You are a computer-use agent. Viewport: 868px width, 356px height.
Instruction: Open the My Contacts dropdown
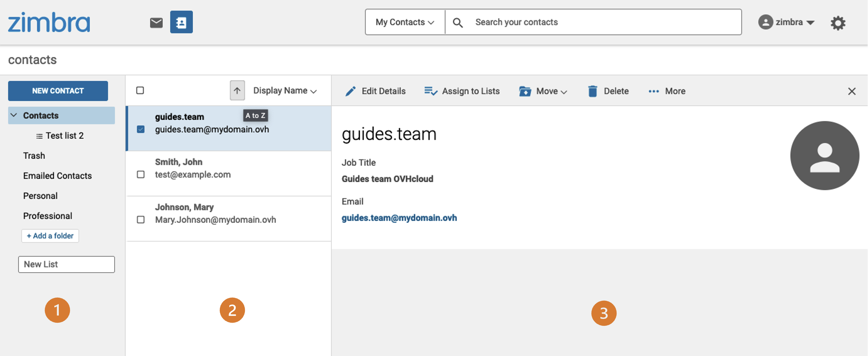[404, 22]
